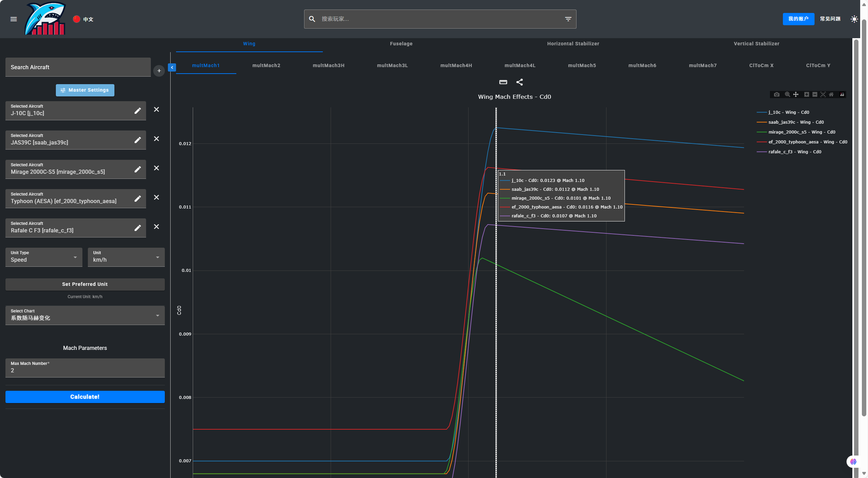Click the Max Mach Number field
868x478 pixels.
(85, 370)
